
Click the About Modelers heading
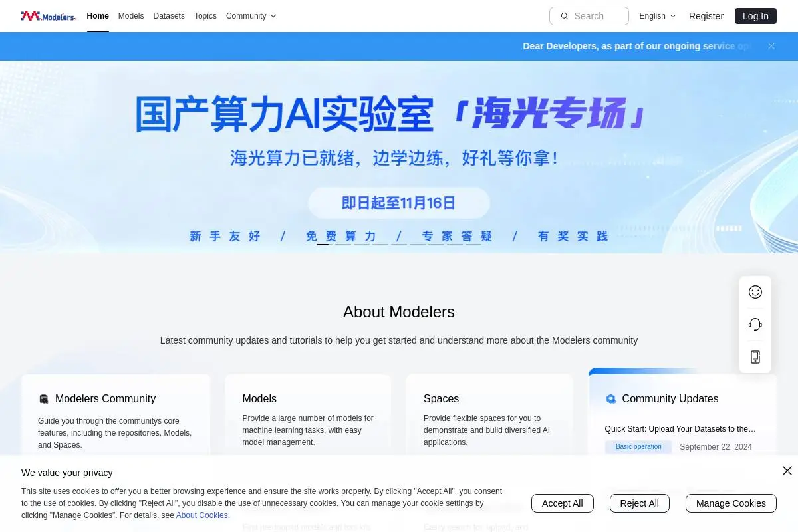click(x=399, y=312)
